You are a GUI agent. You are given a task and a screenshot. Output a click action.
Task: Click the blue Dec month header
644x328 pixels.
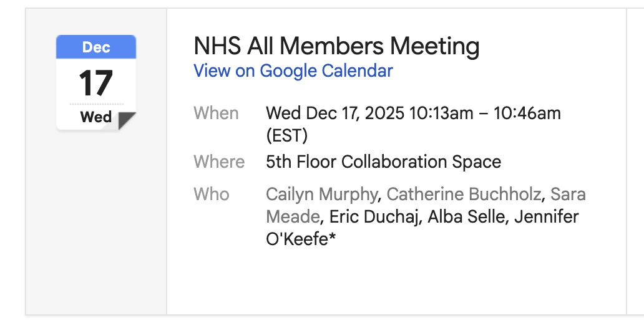96,47
